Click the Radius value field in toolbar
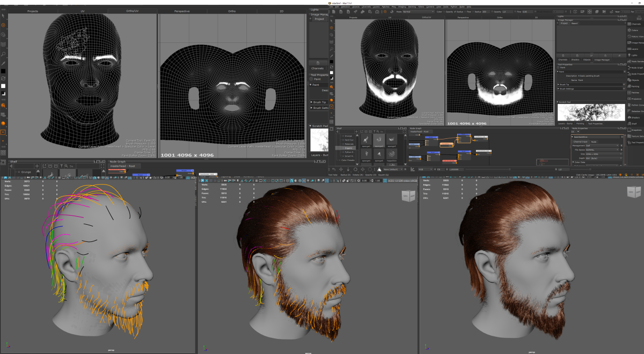Viewport: 644px width, 354px height. pyautogui.click(x=486, y=12)
